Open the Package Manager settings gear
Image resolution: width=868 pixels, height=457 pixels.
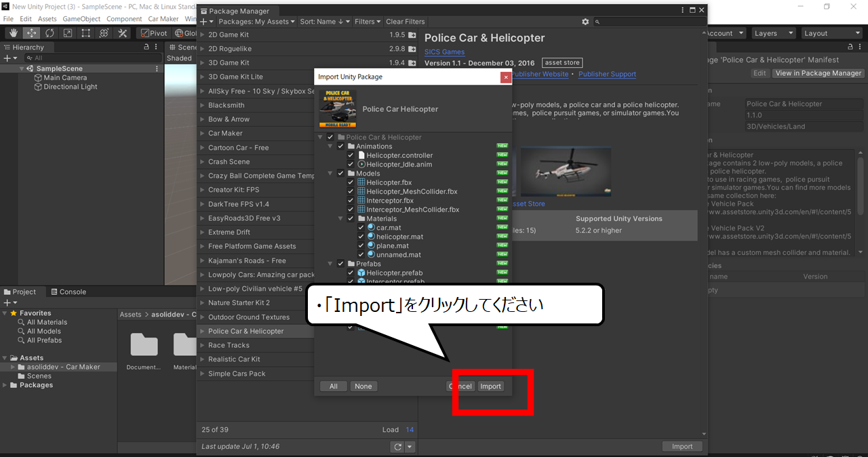(586, 22)
